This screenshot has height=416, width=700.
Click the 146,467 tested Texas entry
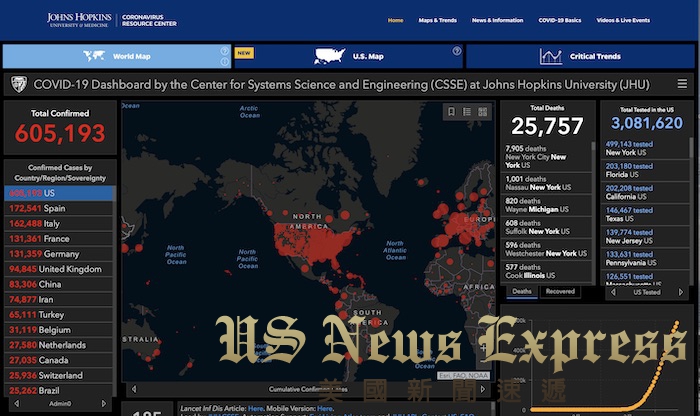[645, 214]
